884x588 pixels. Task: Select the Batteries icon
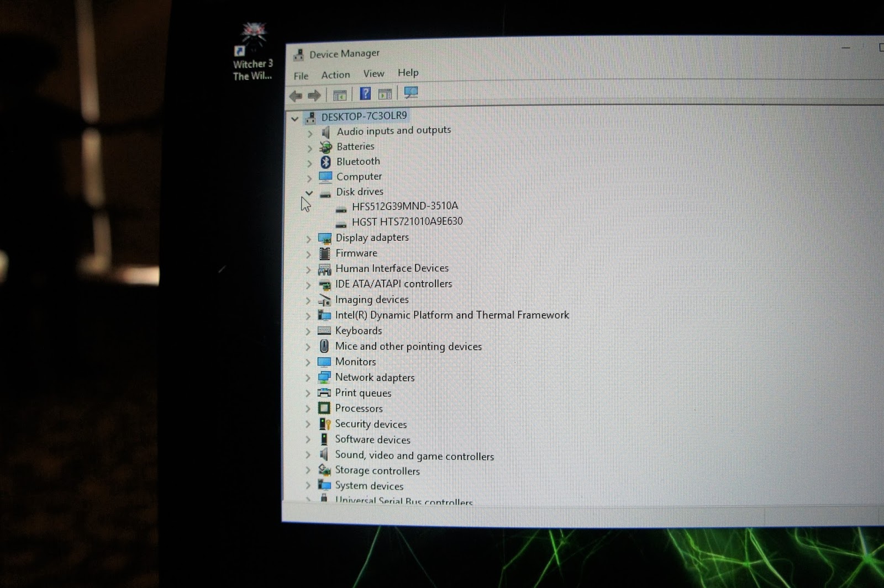pyautogui.click(x=326, y=147)
